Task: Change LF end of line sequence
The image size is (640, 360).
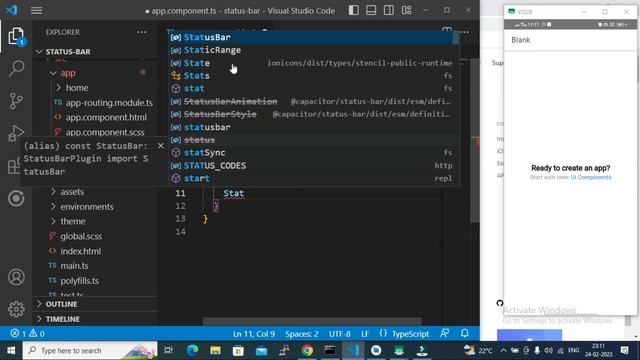Action: (x=365, y=334)
